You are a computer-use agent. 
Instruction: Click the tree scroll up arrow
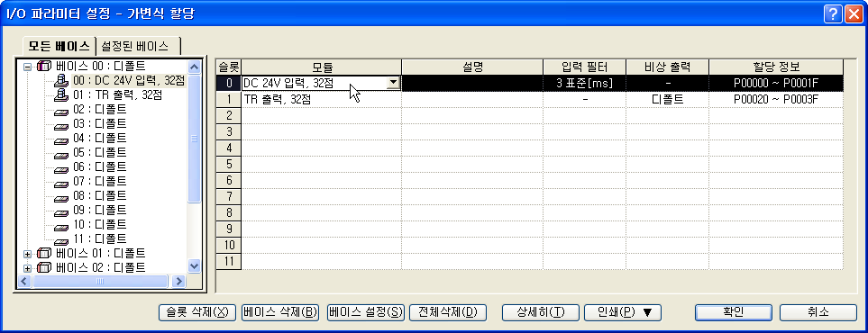pos(195,67)
